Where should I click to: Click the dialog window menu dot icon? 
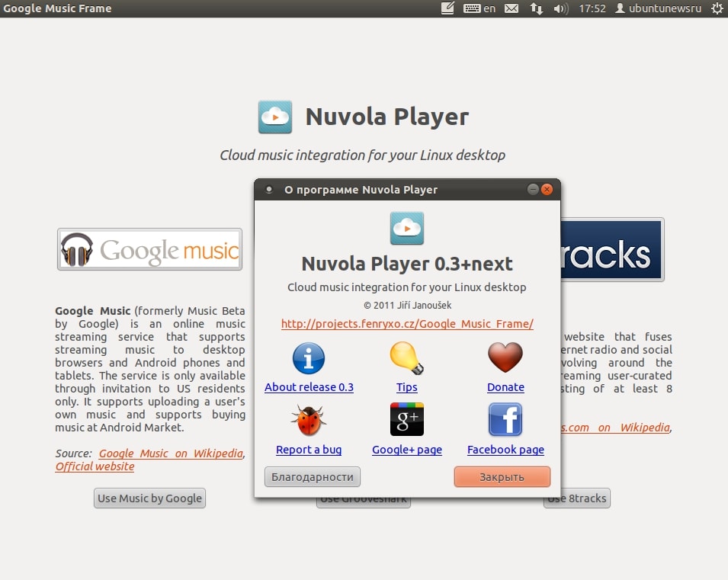pyautogui.click(x=269, y=190)
